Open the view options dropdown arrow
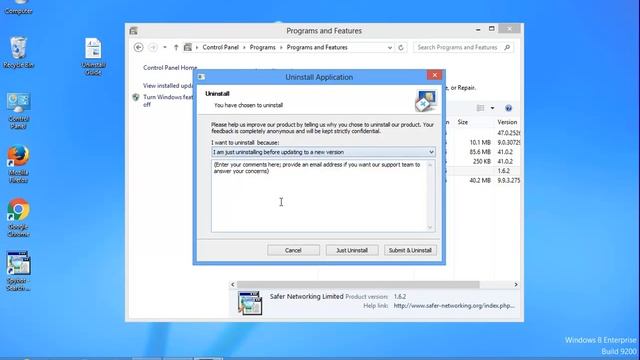 tap(492, 108)
